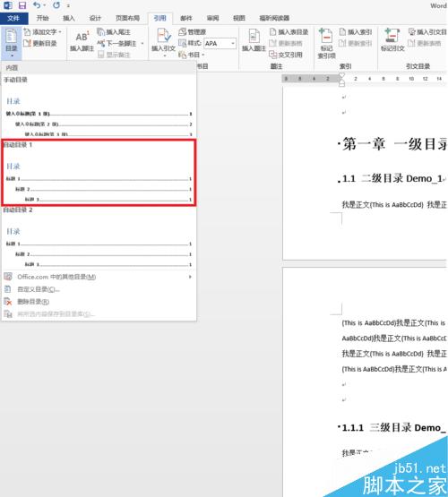This screenshot has height=497, width=448.
Task: Click the first line indent marker on ruler
Action: point(341,75)
